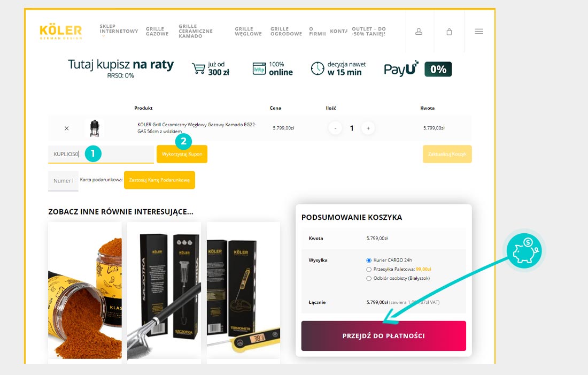
Task: Click the piggy bank savings icon
Action: click(524, 251)
